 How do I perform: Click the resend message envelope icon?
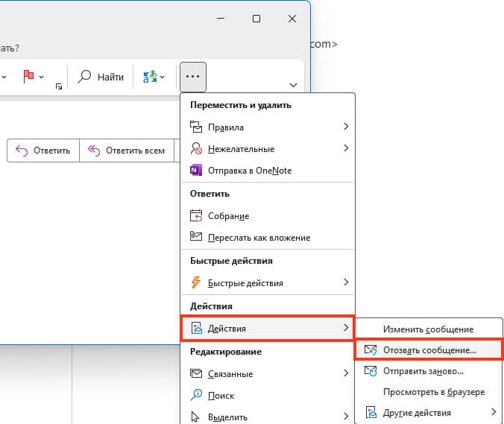[x=371, y=371]
